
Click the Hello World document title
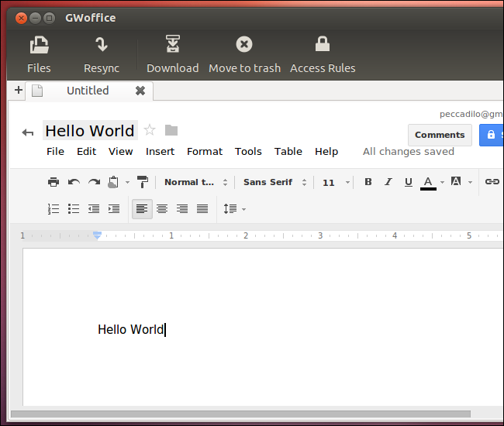pyautogui.click(x=90, y=131)
